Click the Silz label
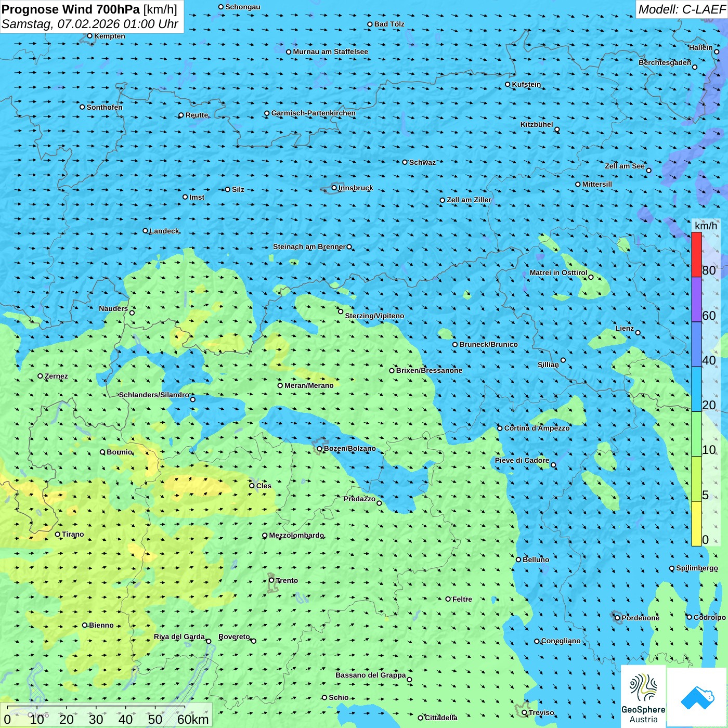 pyautogui.click(x=238, y=189)
